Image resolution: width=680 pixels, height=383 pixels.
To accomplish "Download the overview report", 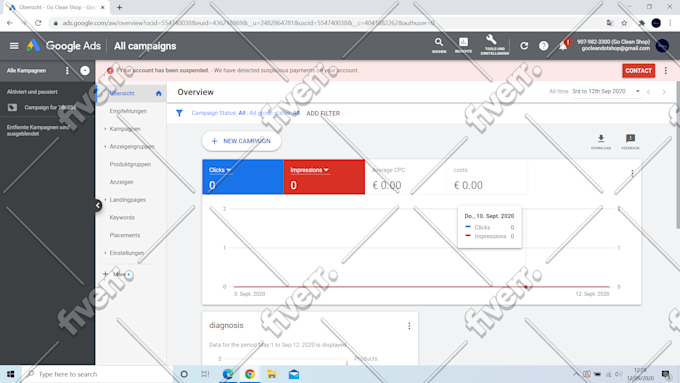I will (601, 141).
